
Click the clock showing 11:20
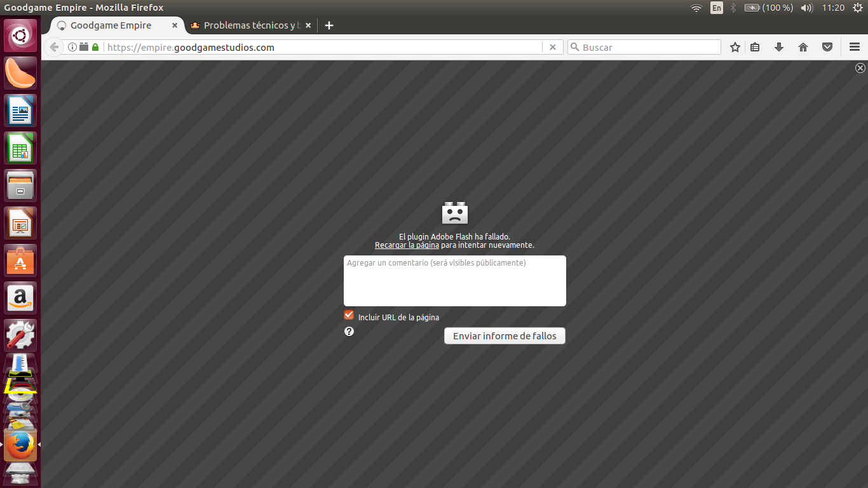pyautogui.click(x=833, y=8)
